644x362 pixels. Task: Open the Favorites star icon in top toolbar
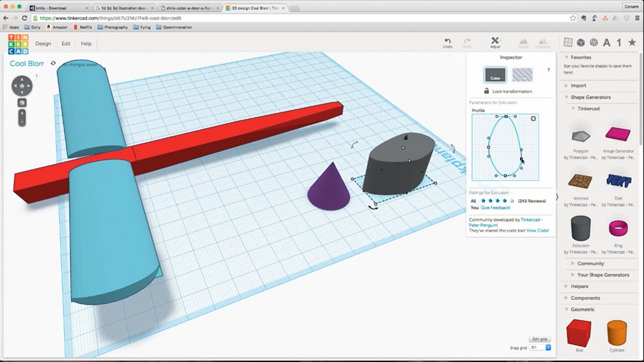click(632, 42)
